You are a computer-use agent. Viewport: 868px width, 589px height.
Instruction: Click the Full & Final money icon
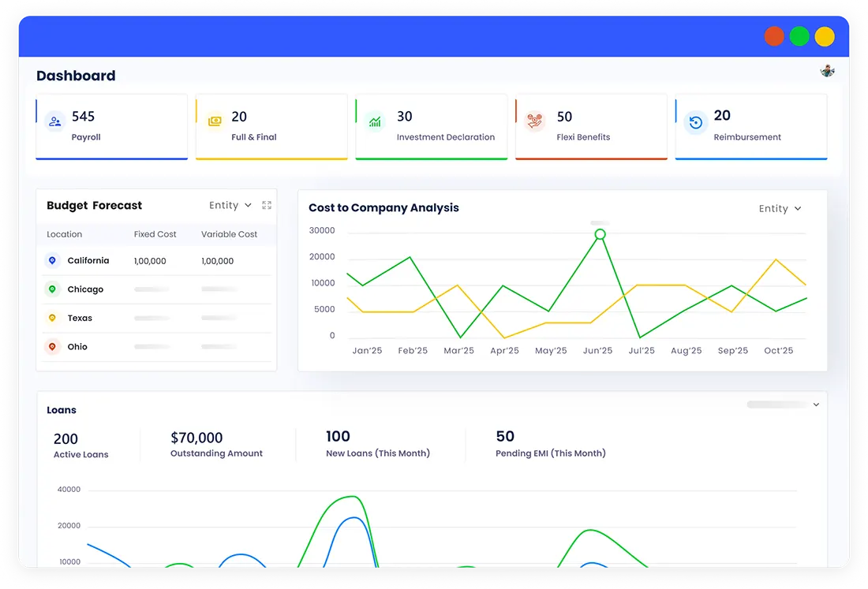(x=215, y=121)
